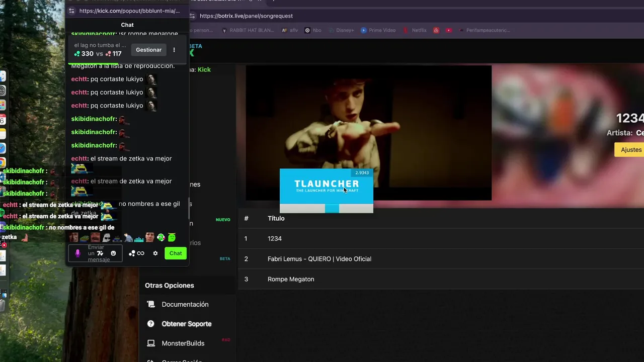Open Obtener Soporte in sidebar
644x362 pixels.
tap(187, 324)
